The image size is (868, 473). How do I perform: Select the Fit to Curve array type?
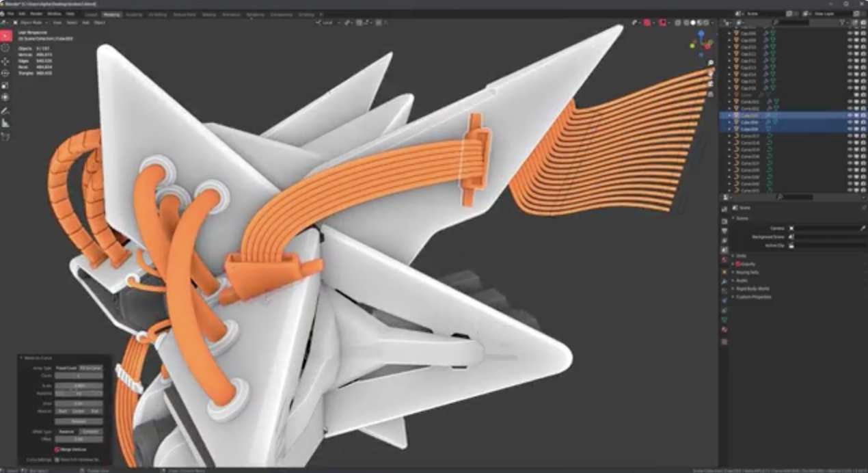(90, 368)
